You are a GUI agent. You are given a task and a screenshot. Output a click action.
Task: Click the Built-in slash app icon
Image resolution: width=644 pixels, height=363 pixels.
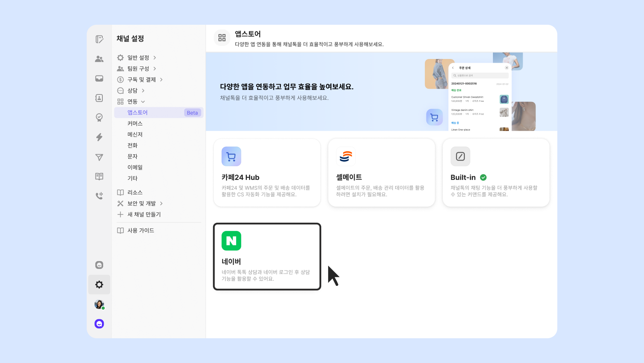460,156
